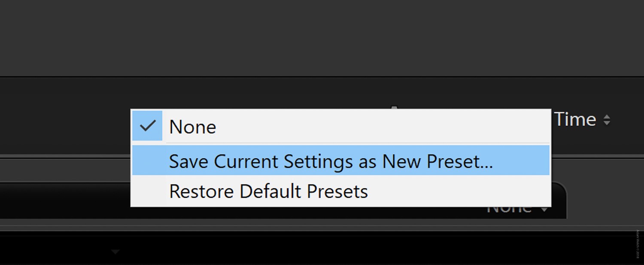
Task: Click the checkmark icon in the preset menu
Action: 147,125
